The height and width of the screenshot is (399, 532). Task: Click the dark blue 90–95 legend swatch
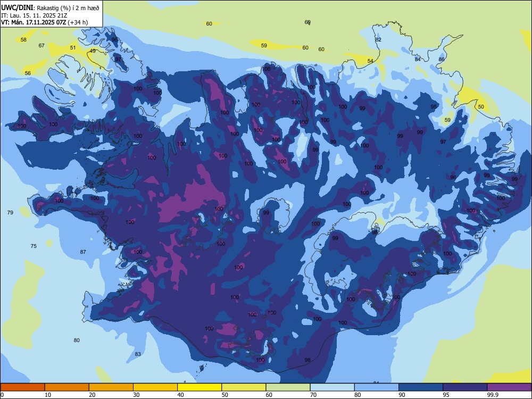421,387
